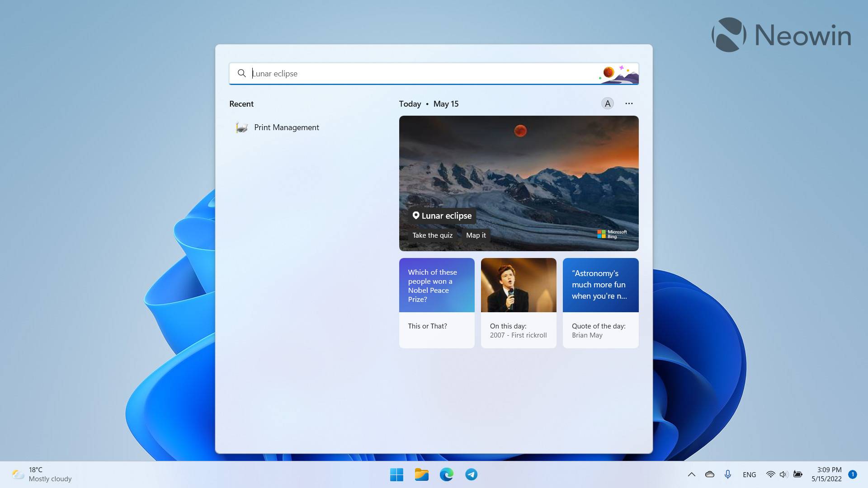The image size is (868, 488).
Task: Click the weather display 18°C Mostly cloudy
Action: point(41,474)
